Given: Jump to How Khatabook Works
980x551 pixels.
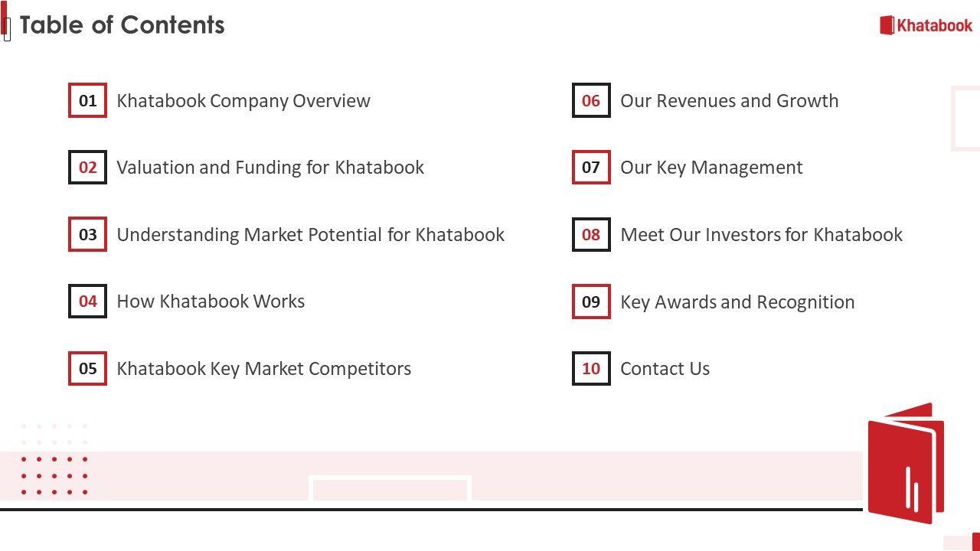Looking at the screenshot, I should tap(211, 302).
